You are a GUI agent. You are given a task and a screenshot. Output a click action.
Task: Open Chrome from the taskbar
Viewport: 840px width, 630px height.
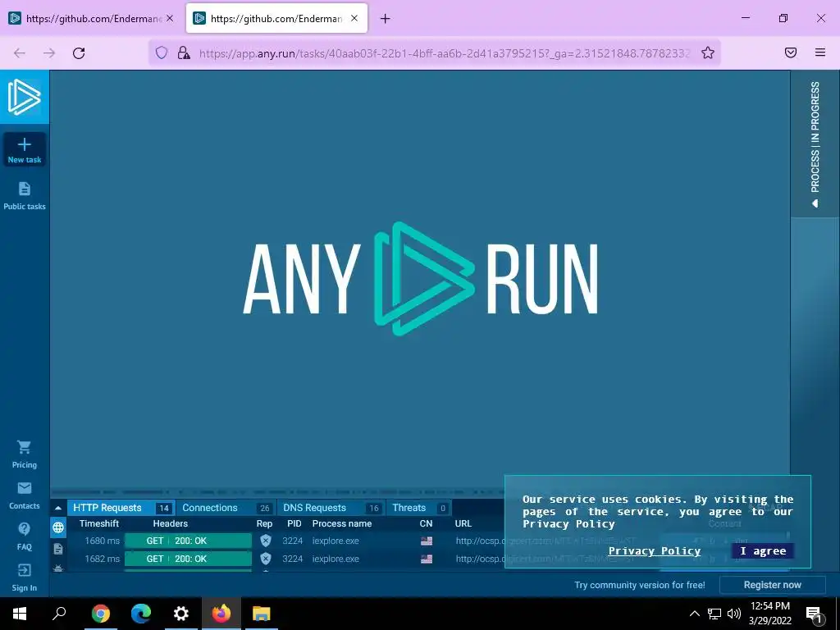(101, 614)
